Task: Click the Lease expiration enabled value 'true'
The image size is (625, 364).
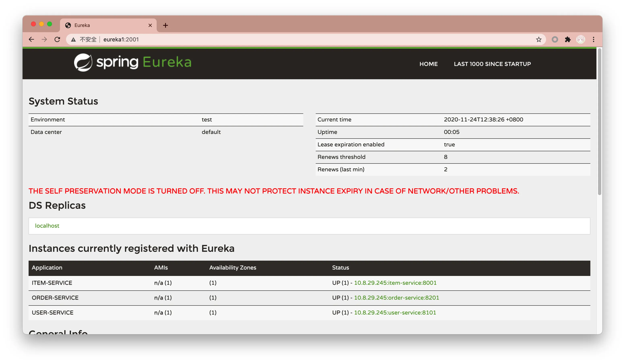Action: pos(449,144)
